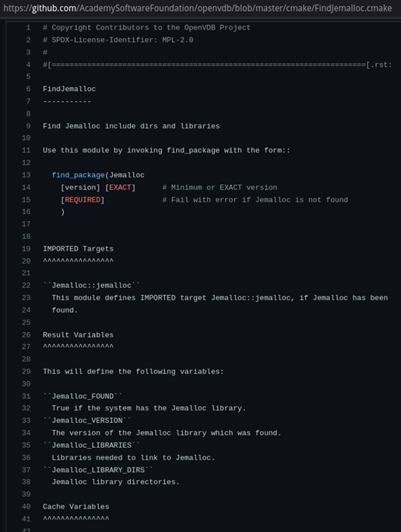Click the Jemalloc::jemalloc target name line

coord(91,285)
